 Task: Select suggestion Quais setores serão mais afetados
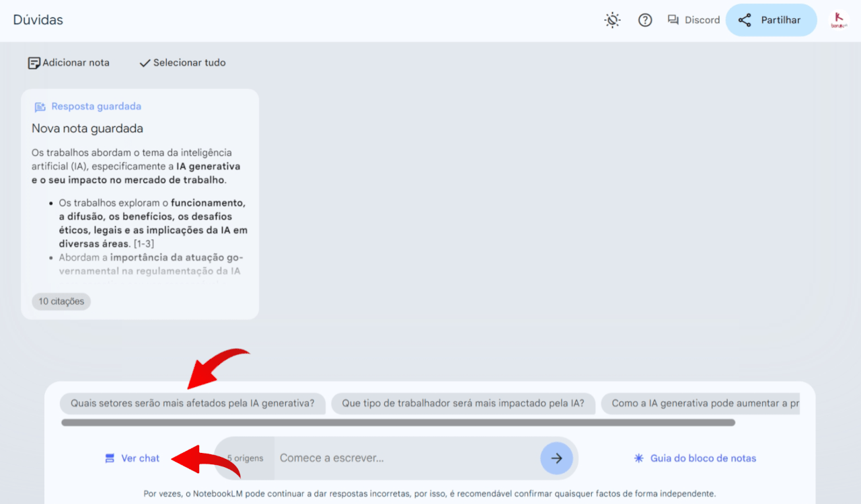coord(192,404)
